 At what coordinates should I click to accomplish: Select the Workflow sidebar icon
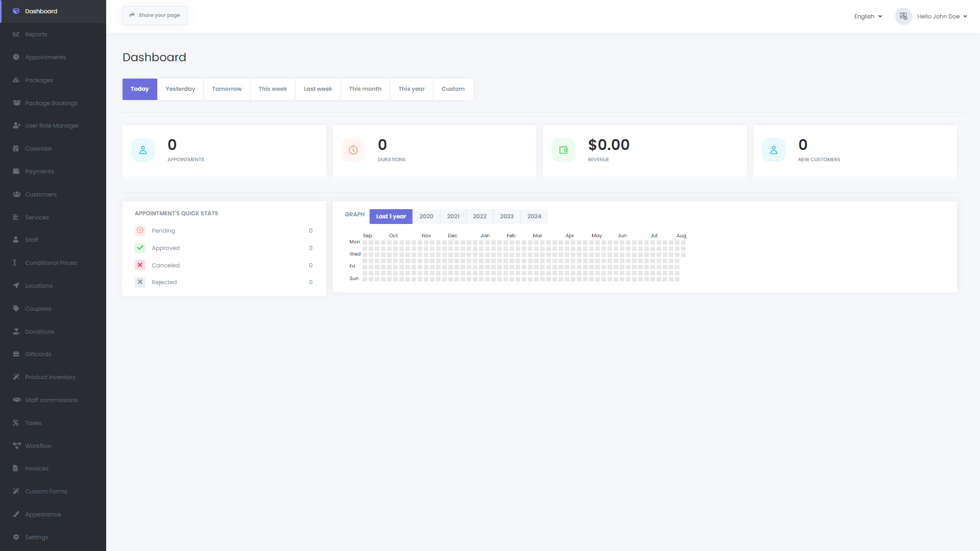click(17, 445)
